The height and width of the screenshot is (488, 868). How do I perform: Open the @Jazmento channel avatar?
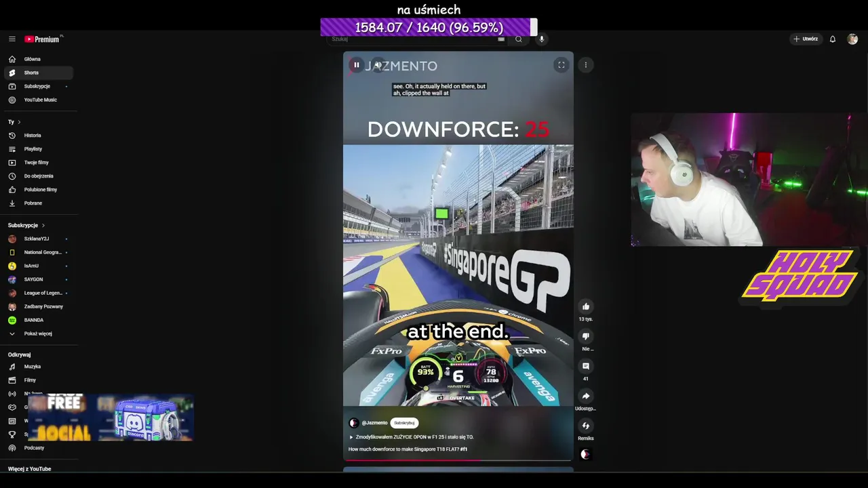tap(353, 423)
